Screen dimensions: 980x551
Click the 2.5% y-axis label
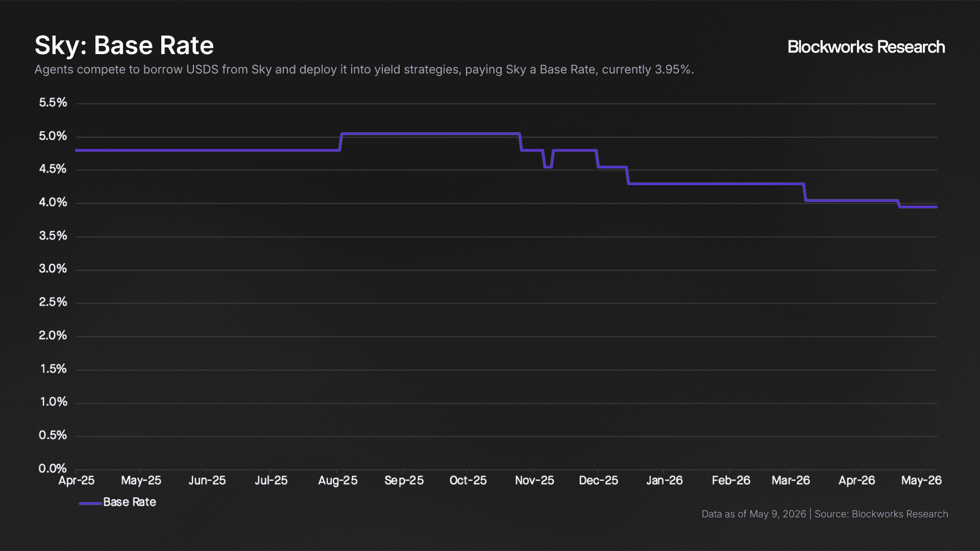point(53,302)
